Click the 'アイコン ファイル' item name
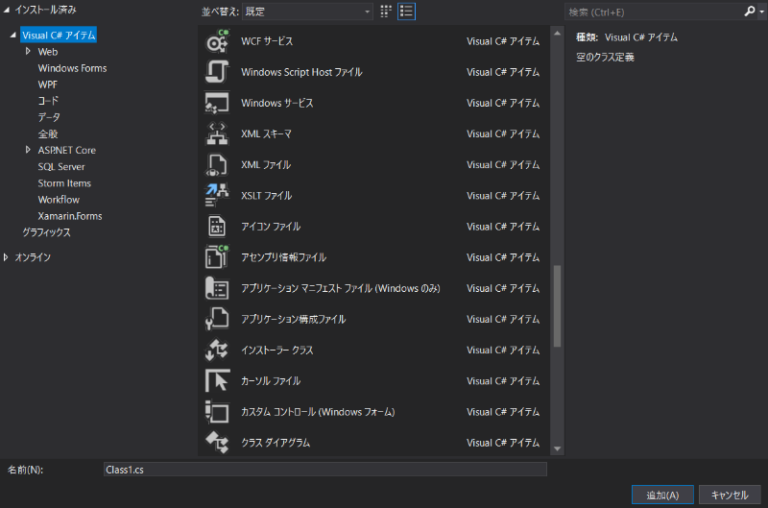Image resolution: width=768 pixels, height=508 pixels. coord(271,226)
